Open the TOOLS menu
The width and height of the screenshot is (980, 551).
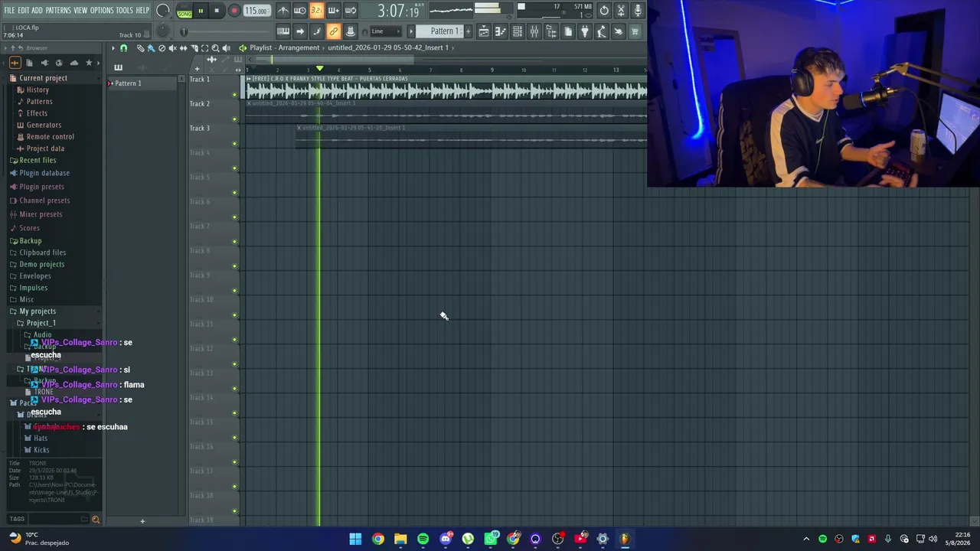point(124,10)
